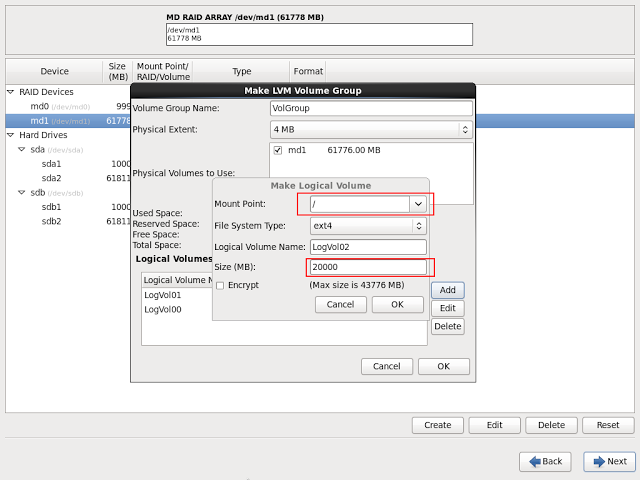Click the Volume Group Name text field

(x=370, y=108)
